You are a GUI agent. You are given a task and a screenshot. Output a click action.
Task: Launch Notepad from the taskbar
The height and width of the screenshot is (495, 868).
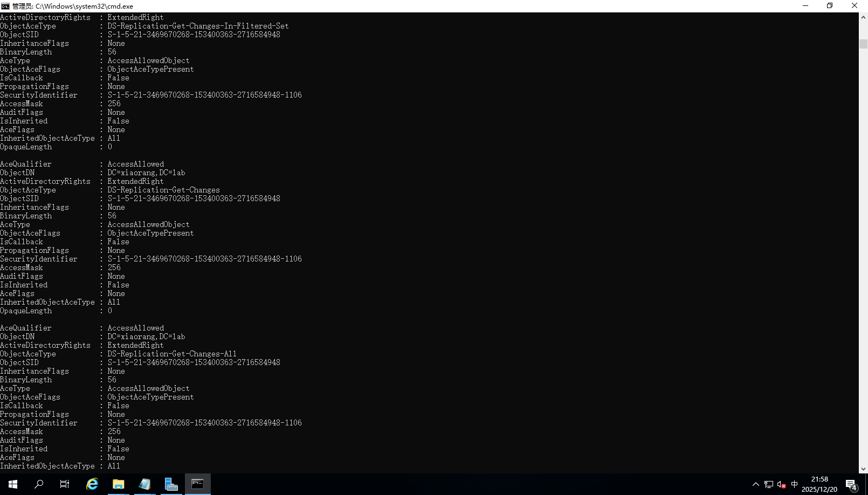click(x=144, y=484)
